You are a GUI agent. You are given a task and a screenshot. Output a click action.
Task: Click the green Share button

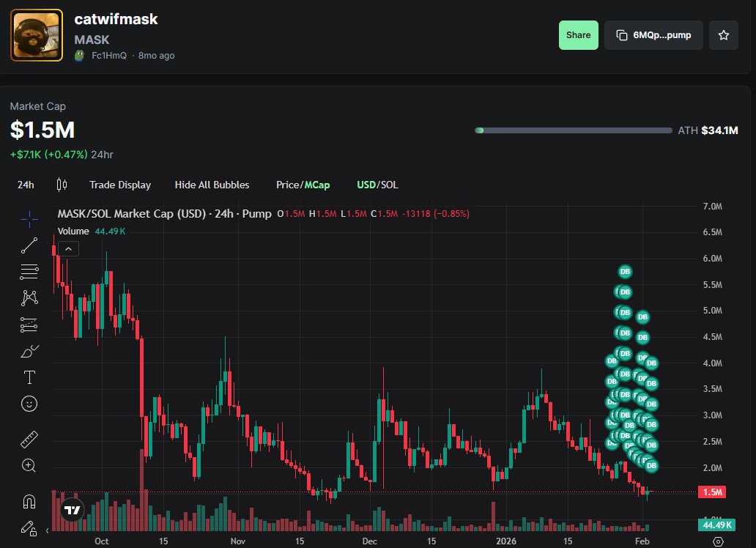[x=578, y=34]
